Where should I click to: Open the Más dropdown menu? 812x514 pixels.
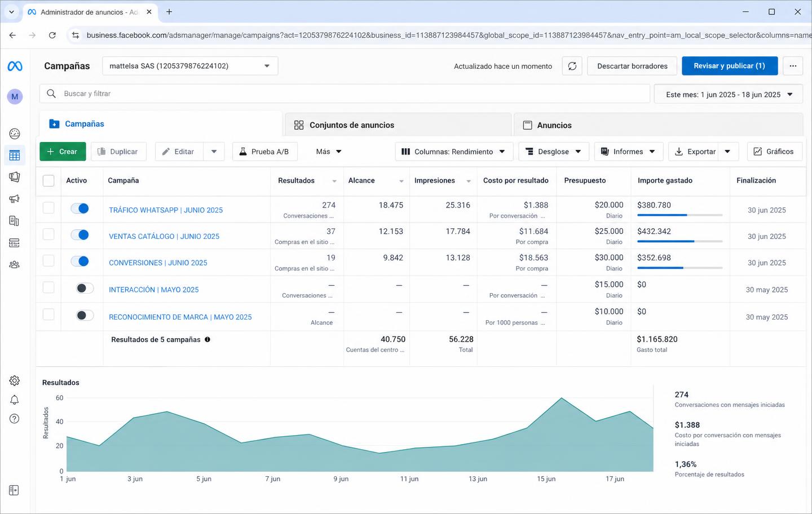[x=329, y=152]
